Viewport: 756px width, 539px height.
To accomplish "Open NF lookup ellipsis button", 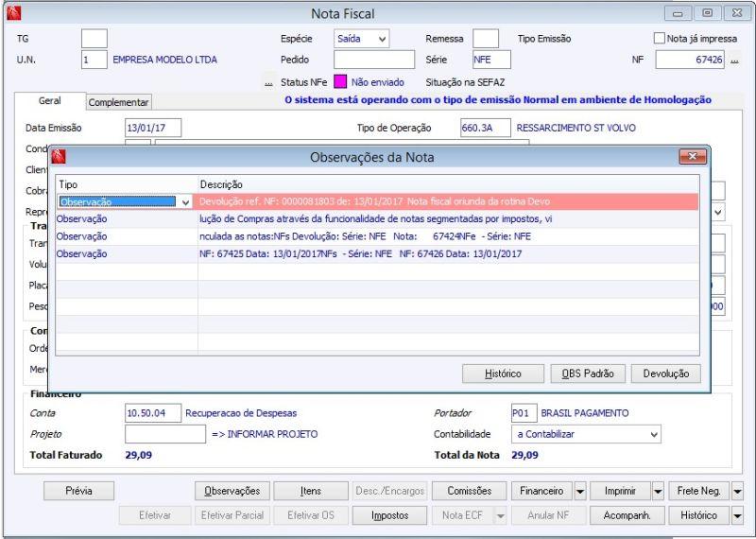I will [735, 61].
